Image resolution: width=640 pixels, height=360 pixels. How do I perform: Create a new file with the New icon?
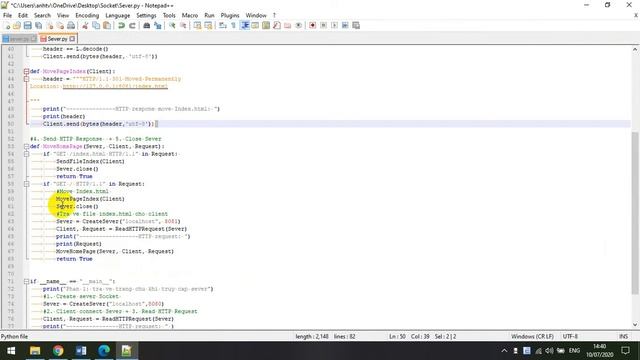(x=7, y=25)
